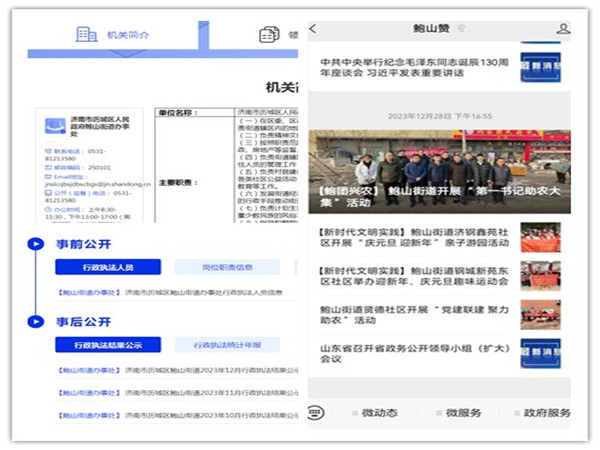Open the 毛泽东同志诞辰130周年座谈会 article
This screenshot has height=450, width=600.
point(414,67)
